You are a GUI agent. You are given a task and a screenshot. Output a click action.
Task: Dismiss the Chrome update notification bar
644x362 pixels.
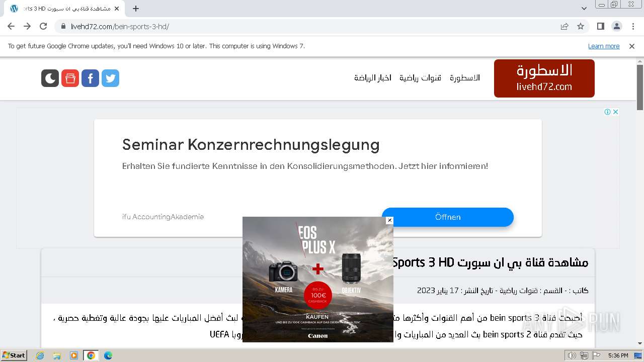(x=632, y=46)
